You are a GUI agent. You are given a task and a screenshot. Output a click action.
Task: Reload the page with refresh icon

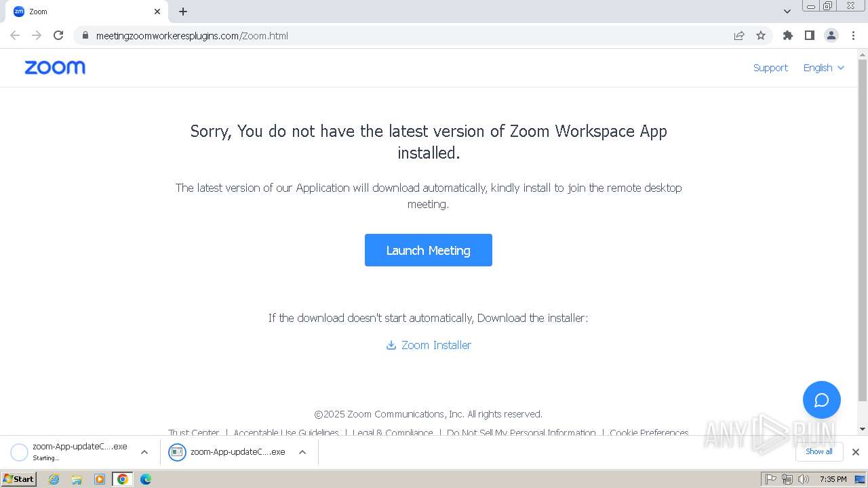click(x=58, y=35)
